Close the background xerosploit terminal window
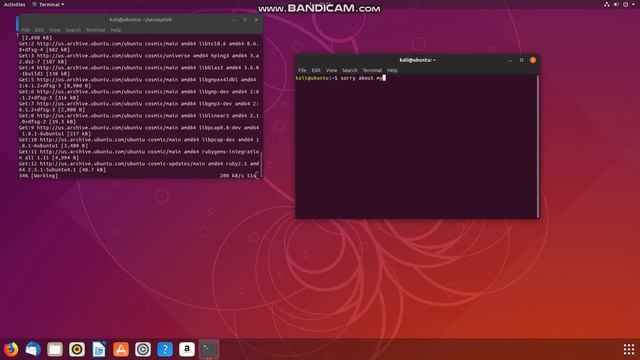This screenshot has width=640, height=360. [x=256, y=20]
